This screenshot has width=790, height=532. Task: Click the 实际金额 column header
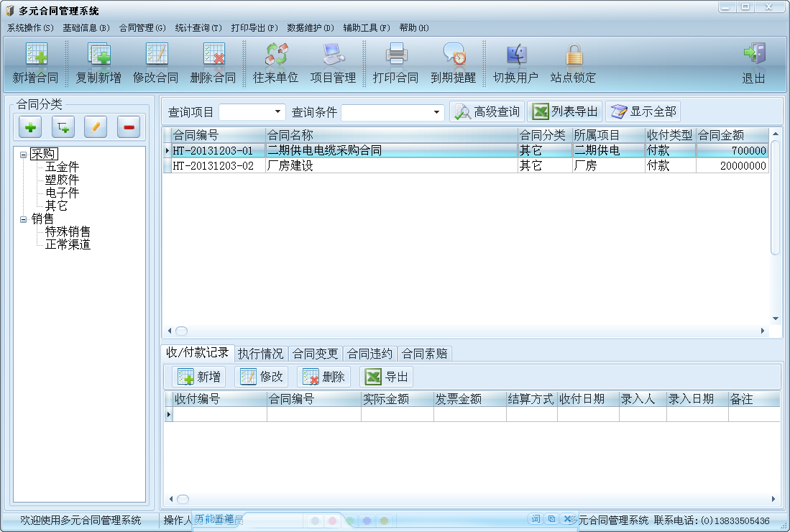pyautogui.click(x=397, y=399)
